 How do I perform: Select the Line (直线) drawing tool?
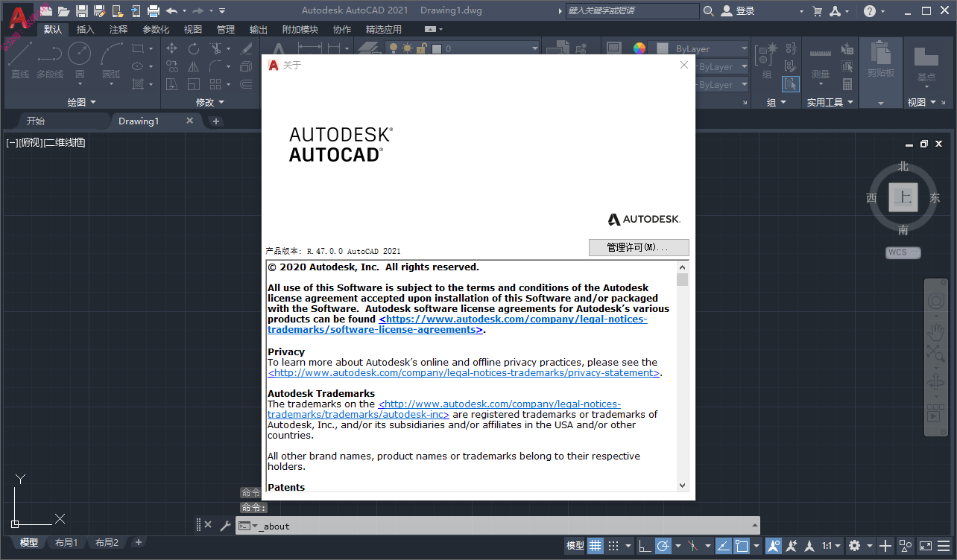pos(20,60)
